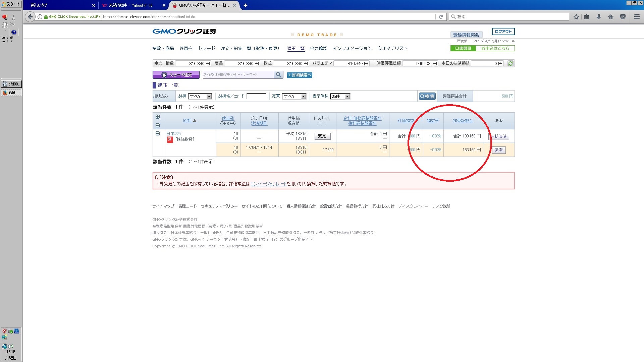The width and height of the screenshot is (644, 362).
Task: Open the 指数・商品 menu
Action: pyautogui.click(x=163, y=48)
